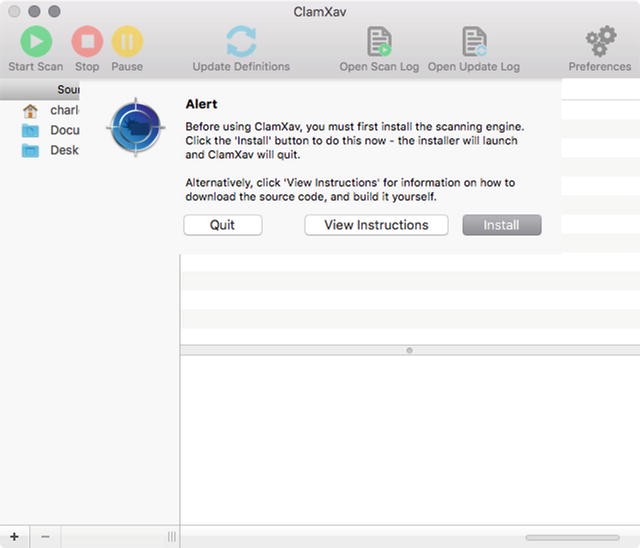
Task: Click the window close button
Action: (x=14, y=11)
